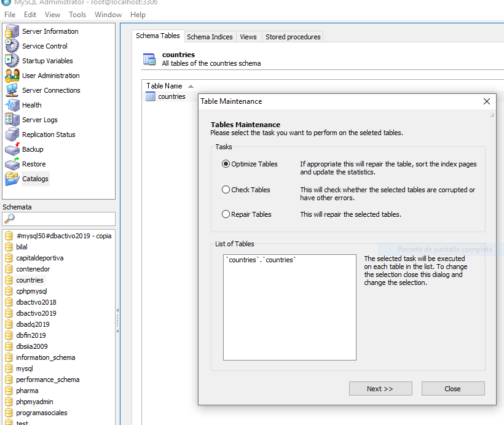This screenshot has height=425, width=504.
Task: Choose the Check Tables radio option
Action: pyautogui.click(x=226, y=190)
